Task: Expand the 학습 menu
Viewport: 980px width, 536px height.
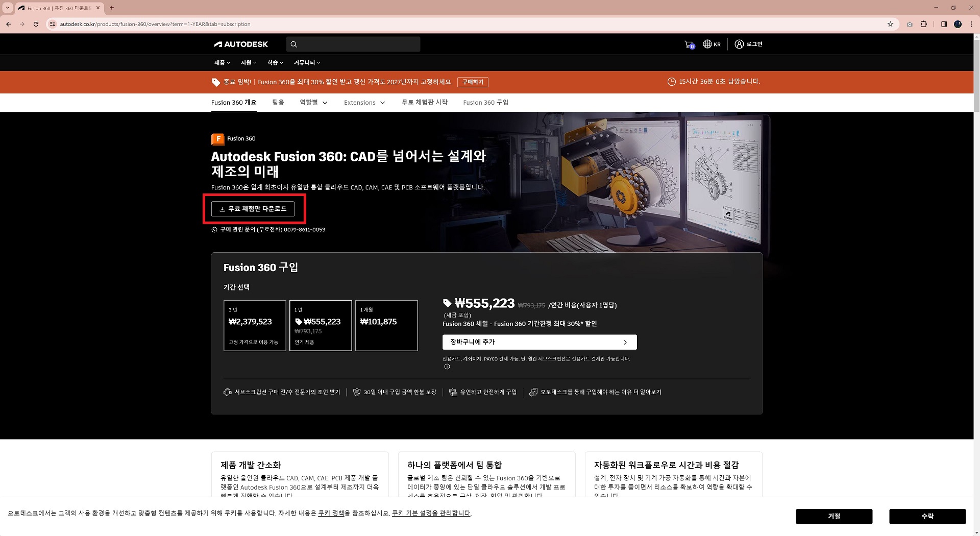Action: pyautogui.click(x=275, y=63)
